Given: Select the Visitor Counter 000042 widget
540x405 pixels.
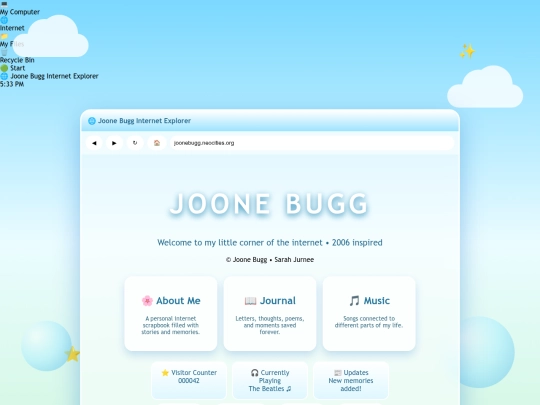Looking at the screenshot, I should [x=189, y=380].
